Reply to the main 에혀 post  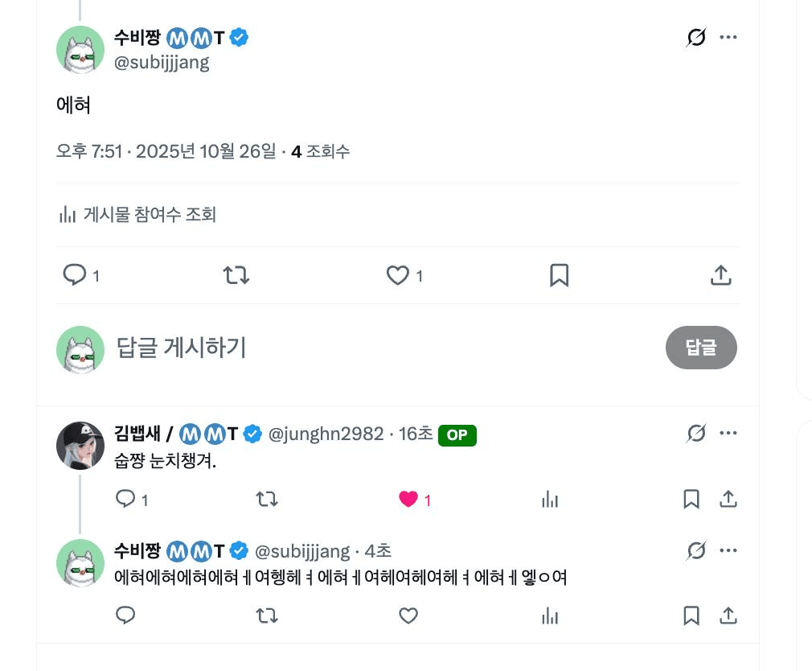[75, 275]
